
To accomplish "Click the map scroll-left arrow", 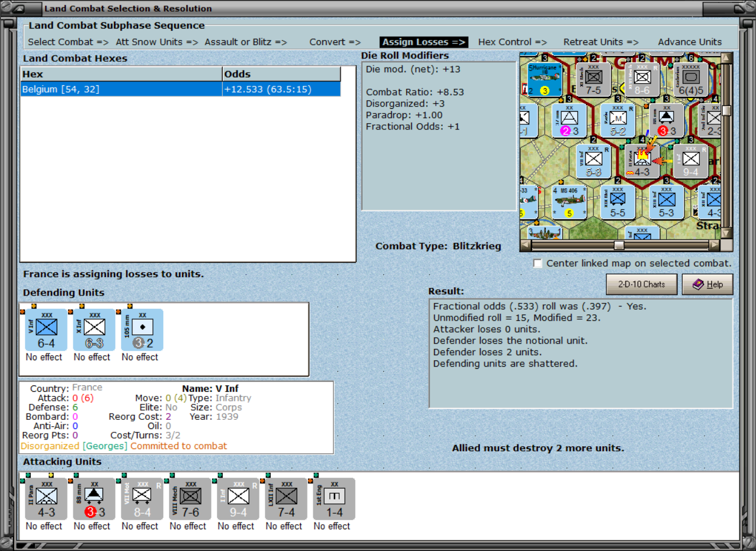I will [x=525, y=245].
